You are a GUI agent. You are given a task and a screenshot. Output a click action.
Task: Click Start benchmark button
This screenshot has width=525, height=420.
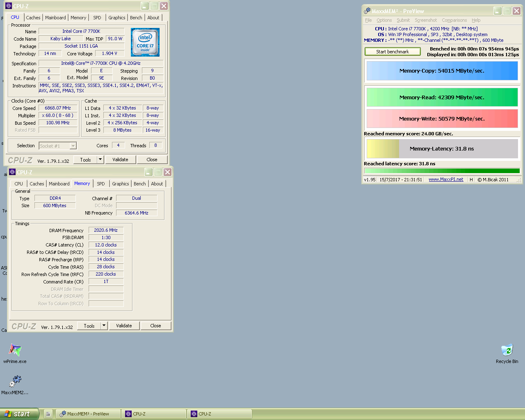393,52
